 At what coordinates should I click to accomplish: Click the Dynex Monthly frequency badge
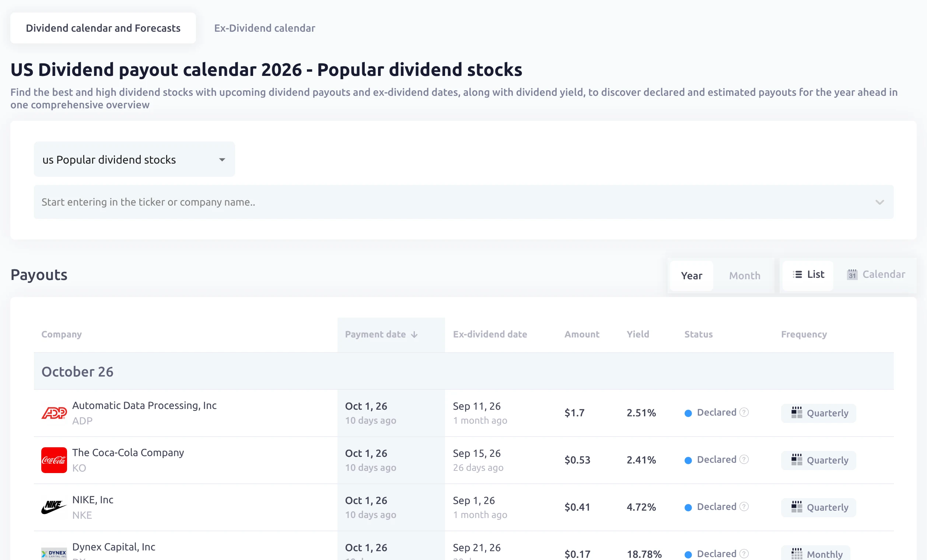(816, 553)
